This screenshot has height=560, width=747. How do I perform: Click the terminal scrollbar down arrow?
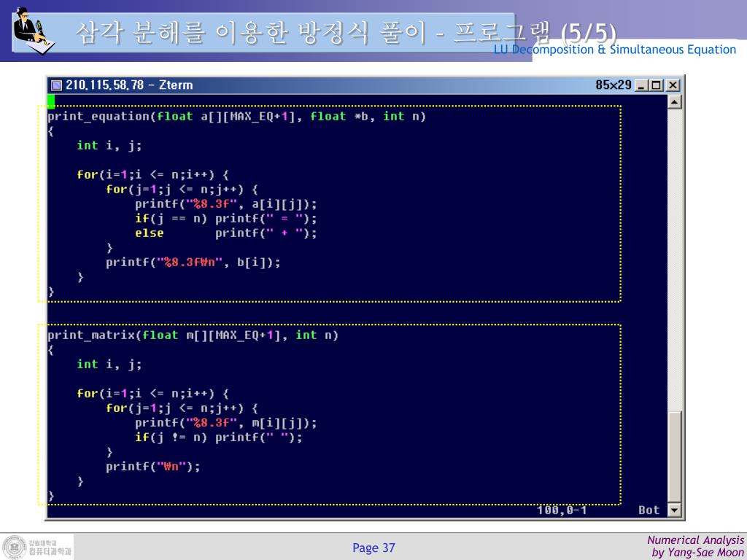click(x=674, y=510)
